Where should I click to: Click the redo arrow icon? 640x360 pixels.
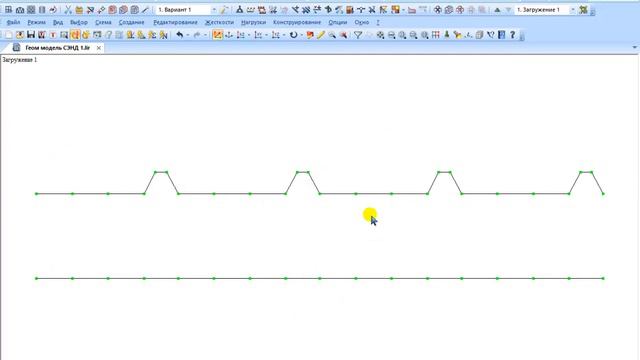[x=197, y=35]
